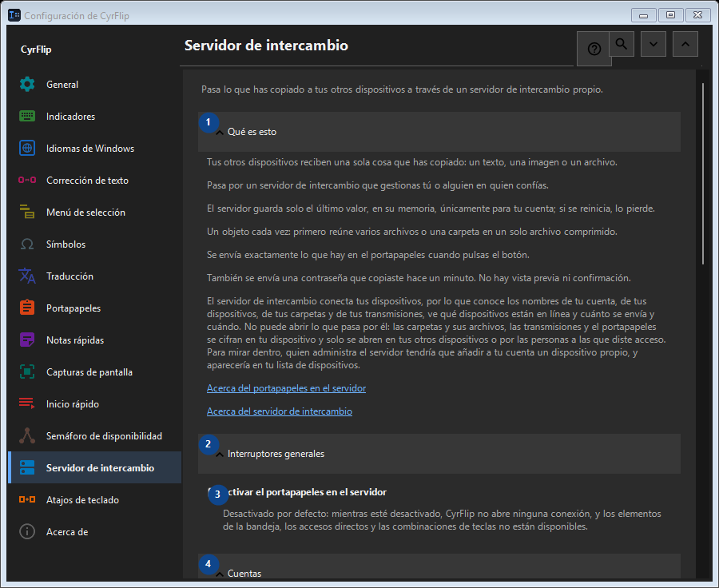Viewport: 719px width, 588px height.
Task: Click the vertical scrollbar thumb of the content
Action: pos(702,173)
